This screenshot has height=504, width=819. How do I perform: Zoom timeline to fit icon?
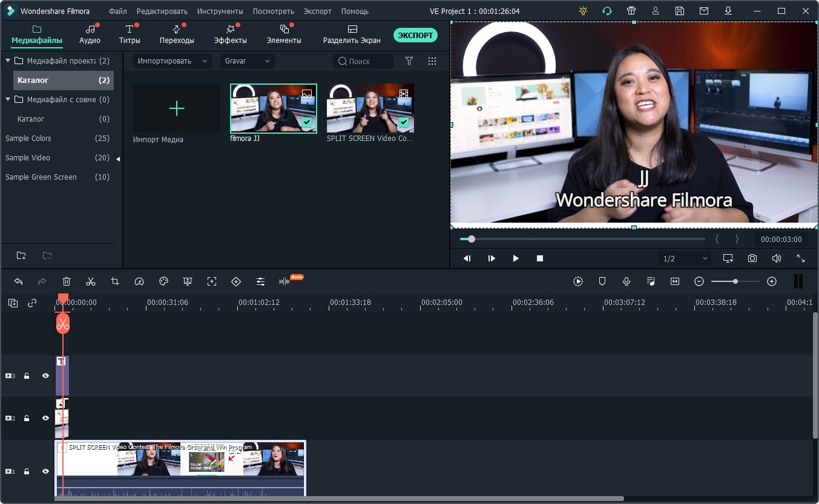[675, 281]
